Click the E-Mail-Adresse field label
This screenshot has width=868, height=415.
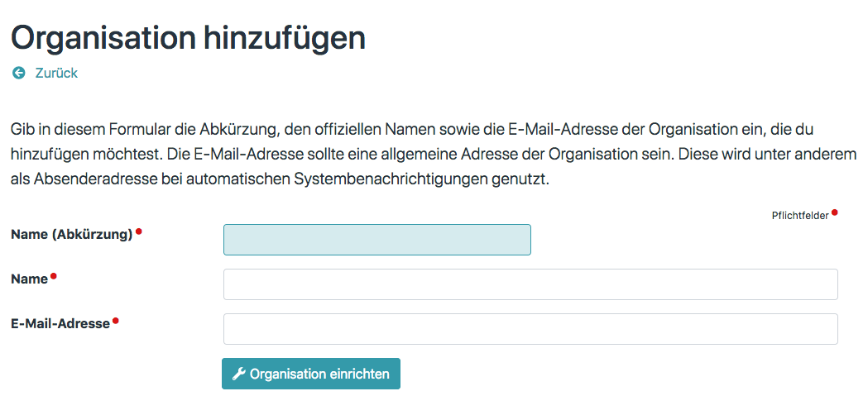pyautogui.click(x=60, y=324)
